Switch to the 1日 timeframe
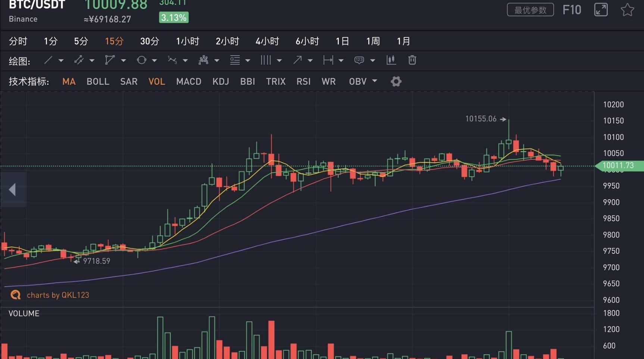This screenshot has width=644, height=359. pyautogui.click(x=342, y=41)
